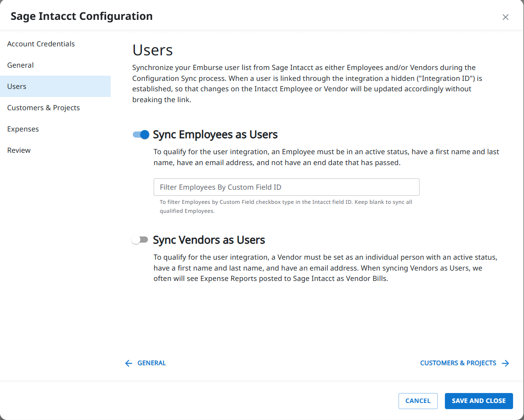This screenshot has height=420, width=524.
Task: Enable Sync Vendors as Users
Action: (x=140, y=239)
